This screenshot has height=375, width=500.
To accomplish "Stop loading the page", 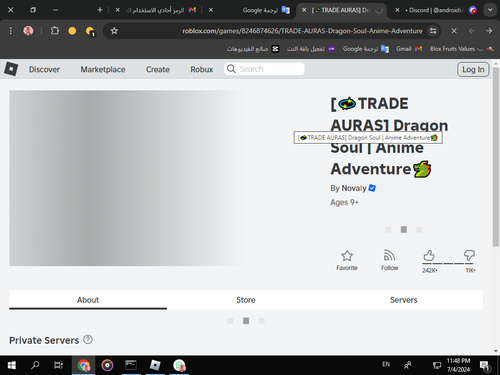I will click(454, 31).
